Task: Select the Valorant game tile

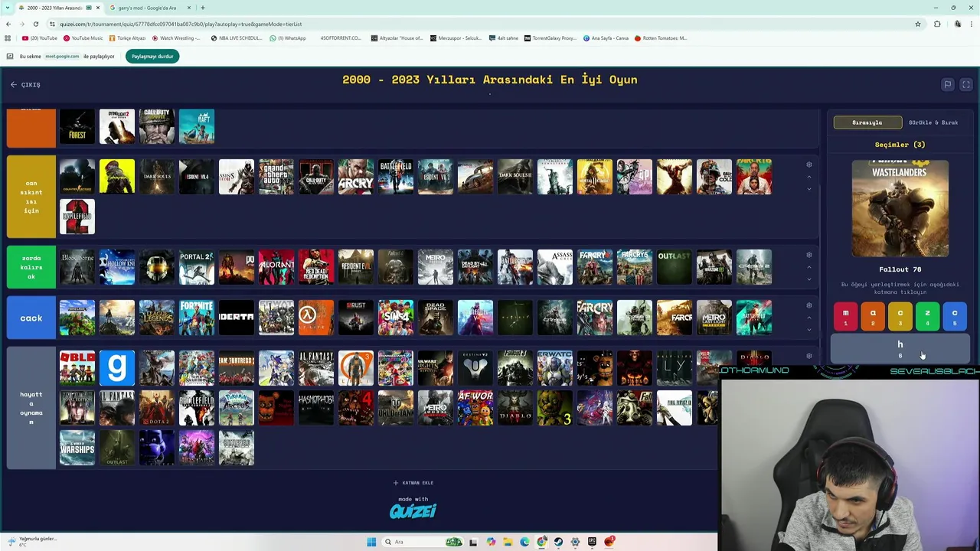Action: click(276, 267)
